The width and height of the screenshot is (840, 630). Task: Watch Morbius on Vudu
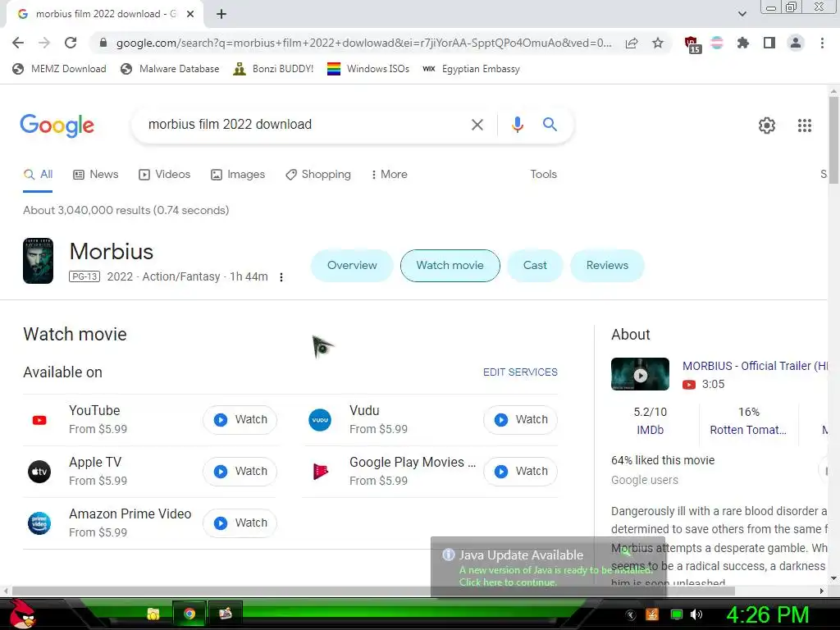520,420
